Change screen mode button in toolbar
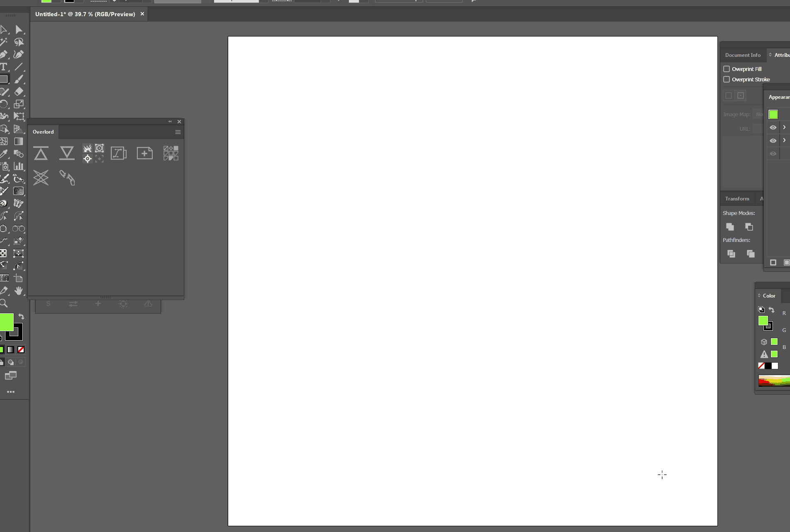Image resolution: width=790 pixels, height=532 pixels. point(11,376)
